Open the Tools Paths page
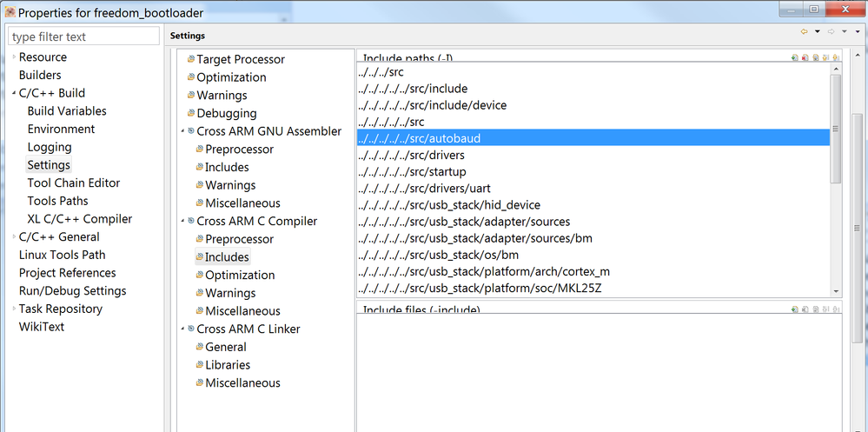 coord(57,201)
